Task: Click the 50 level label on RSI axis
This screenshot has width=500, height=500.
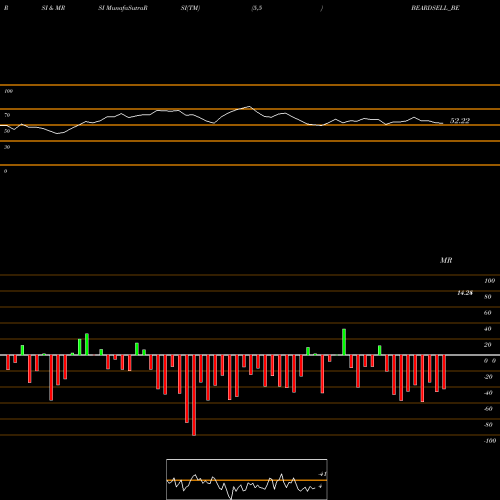Action: (7, 131)
